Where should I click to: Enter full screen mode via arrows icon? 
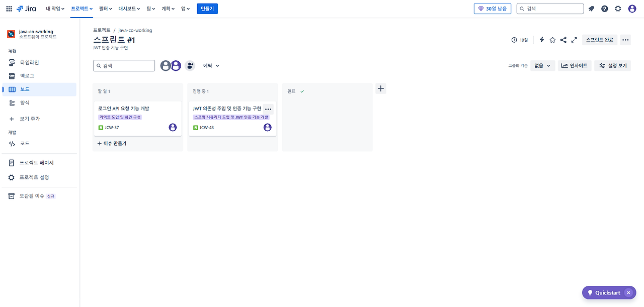(574, 40)
